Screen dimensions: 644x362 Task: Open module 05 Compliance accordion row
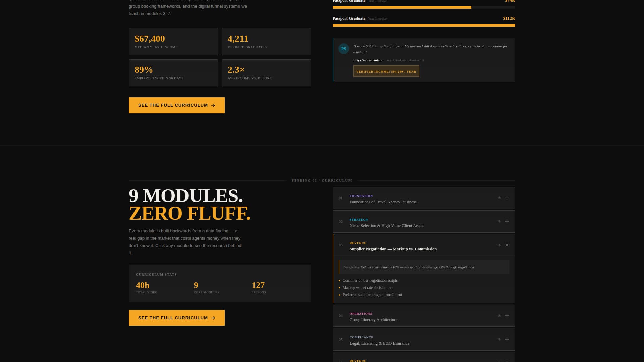424,340
